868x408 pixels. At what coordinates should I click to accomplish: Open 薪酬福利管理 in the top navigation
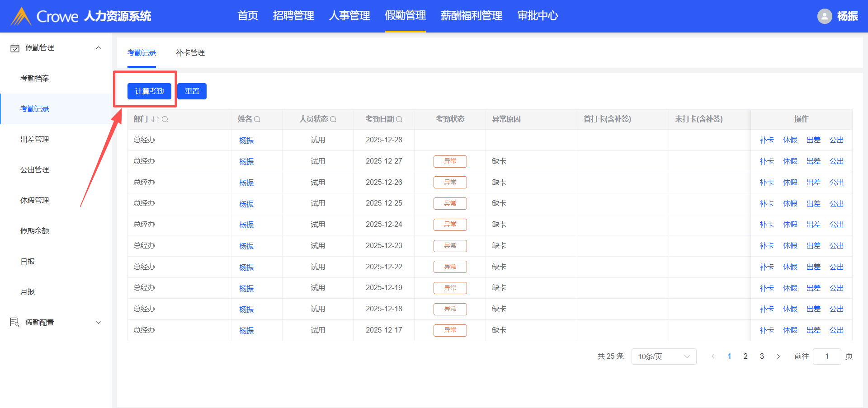point(471,16)
